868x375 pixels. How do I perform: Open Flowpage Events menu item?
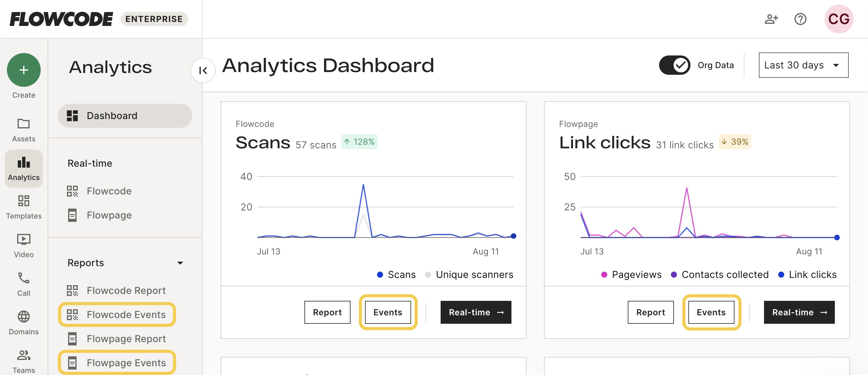tap(126, 363)
